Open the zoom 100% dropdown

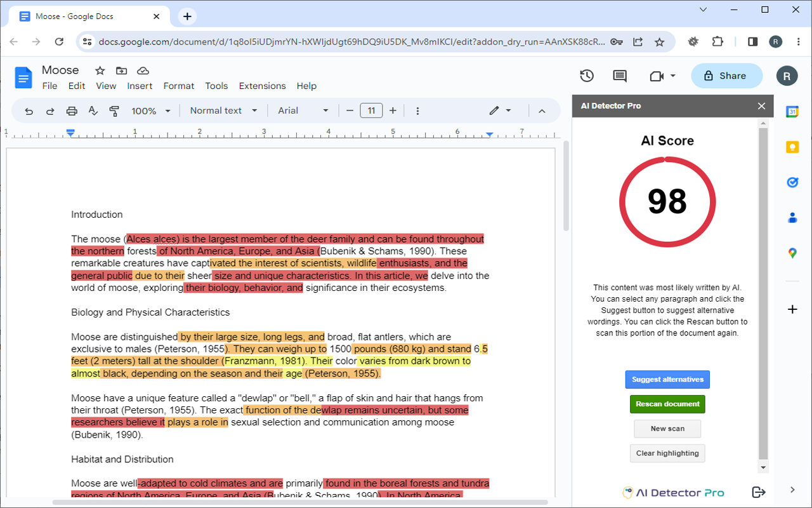click(x=151, y=111)
